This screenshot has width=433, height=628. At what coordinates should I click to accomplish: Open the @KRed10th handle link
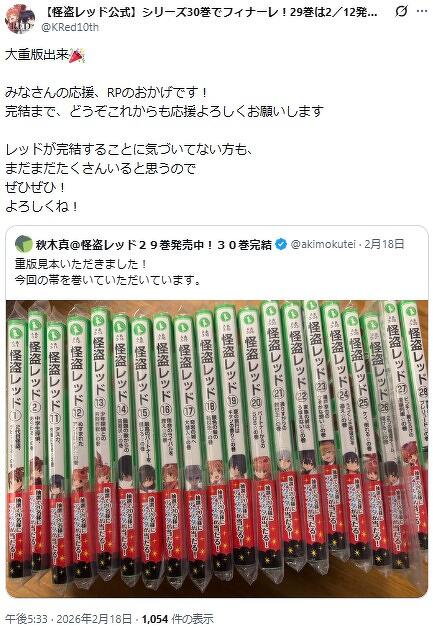point(70,28)
